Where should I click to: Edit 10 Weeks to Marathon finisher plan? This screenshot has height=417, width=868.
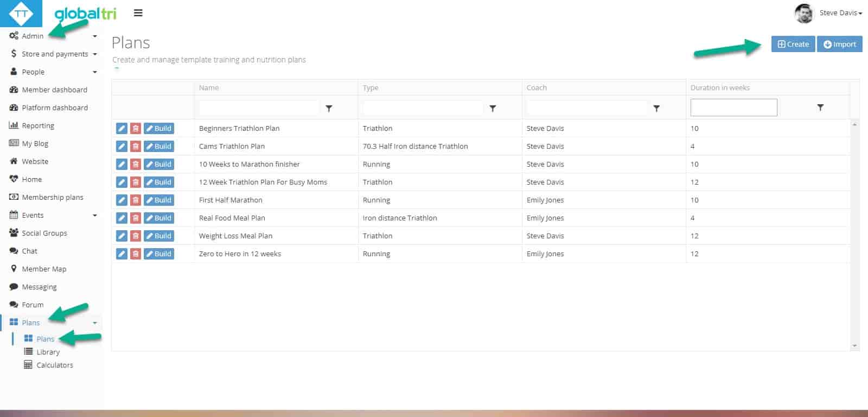pyautogui.click(x=122, y=164)
